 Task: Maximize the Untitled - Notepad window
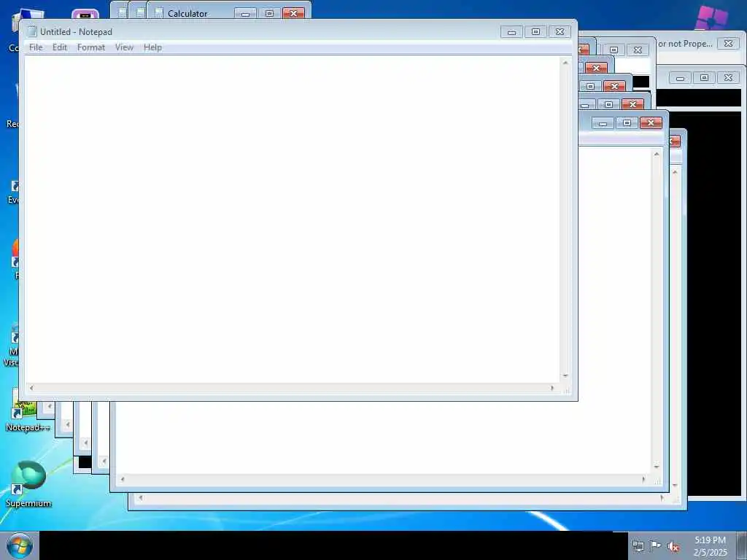[535, 32]
